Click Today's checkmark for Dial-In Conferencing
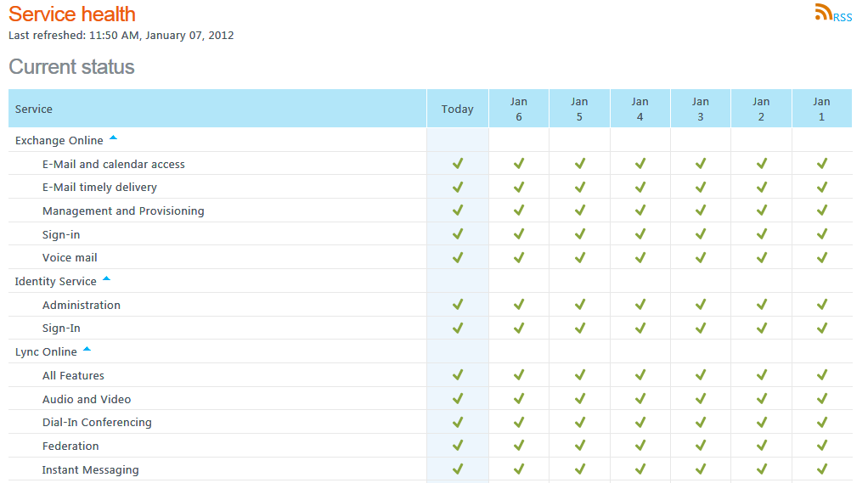Image resolution: width=868 pixels, height=483 pixels. (458, 422)
